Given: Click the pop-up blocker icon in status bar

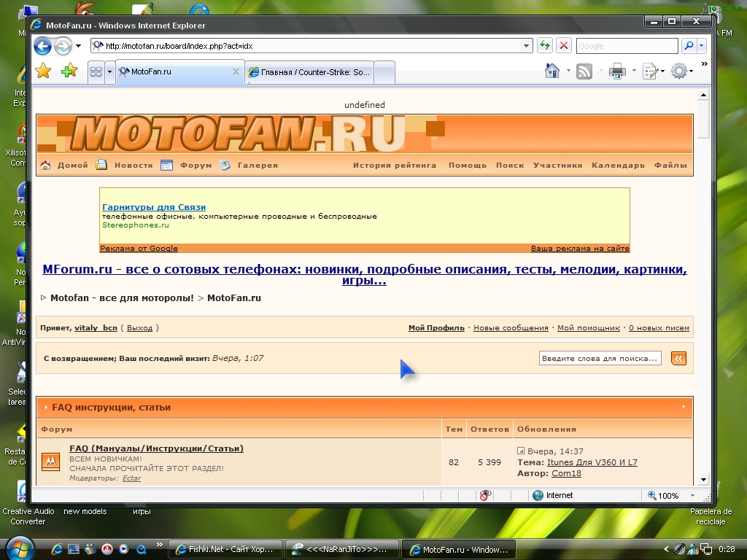Looking at the screenshot, I should pos(485,495).
